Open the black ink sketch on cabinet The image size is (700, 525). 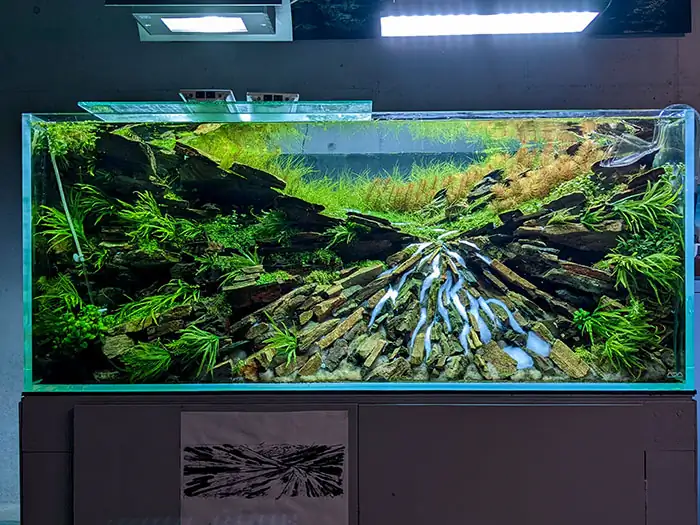click(x=264, y=471)
